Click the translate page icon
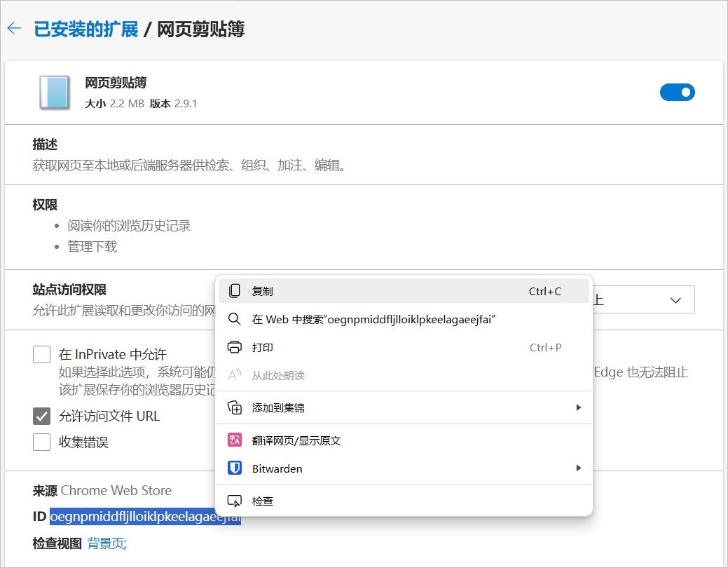The image size is (728, 568). (235, 440)
